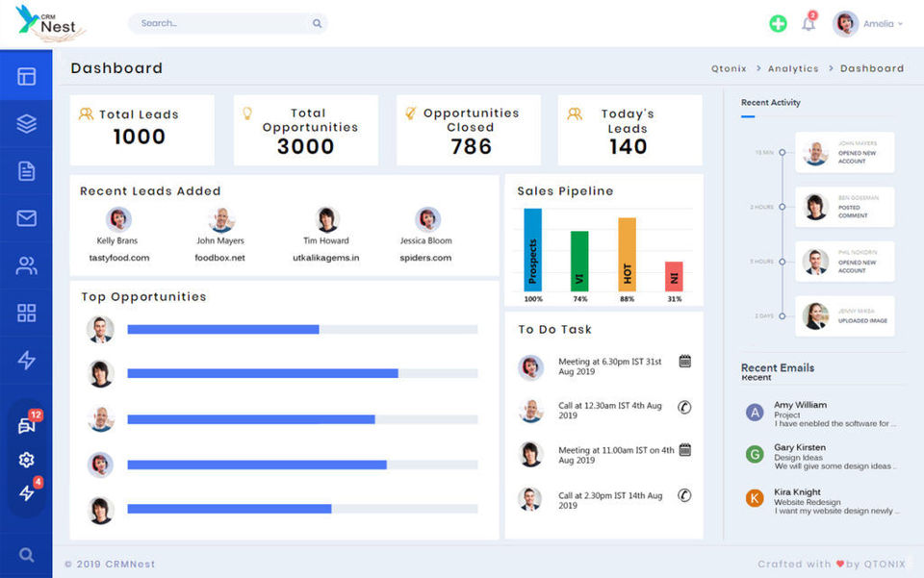Open the document sidebar icon
This screenshot has height=578, width=924.
coord(27,171)
